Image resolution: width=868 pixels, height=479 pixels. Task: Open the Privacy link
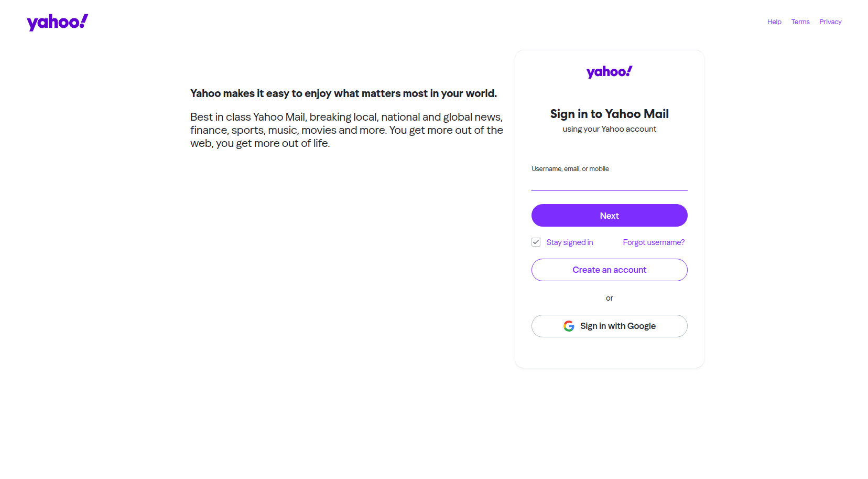point(830,22)
